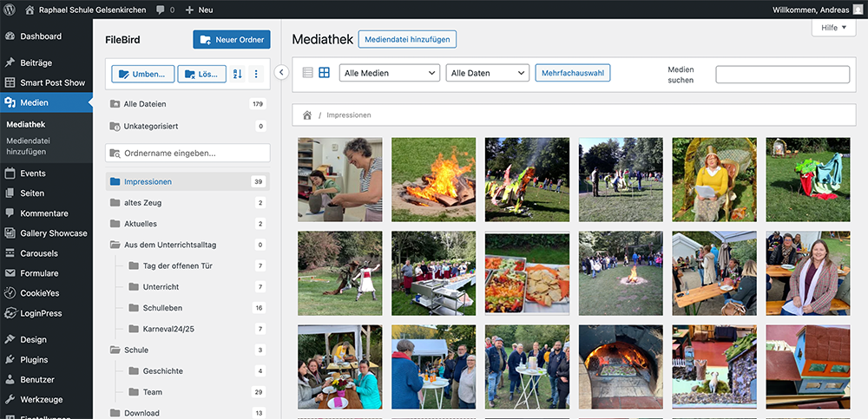Viewport: 868px width, 419px height.
Task: Click the Carousels icon
Action: 10,253
